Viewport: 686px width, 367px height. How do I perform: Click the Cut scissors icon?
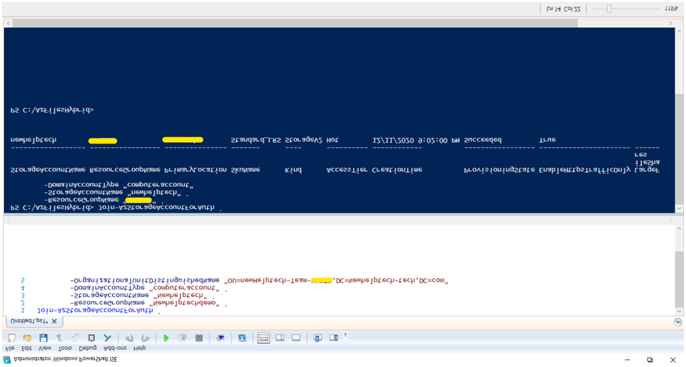[x=59, y=338]
